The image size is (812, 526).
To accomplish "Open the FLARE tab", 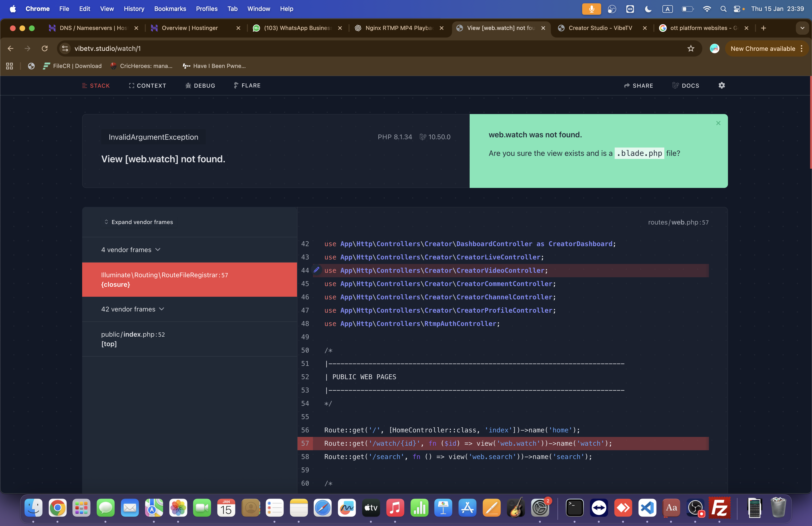I will coord(247,86).
